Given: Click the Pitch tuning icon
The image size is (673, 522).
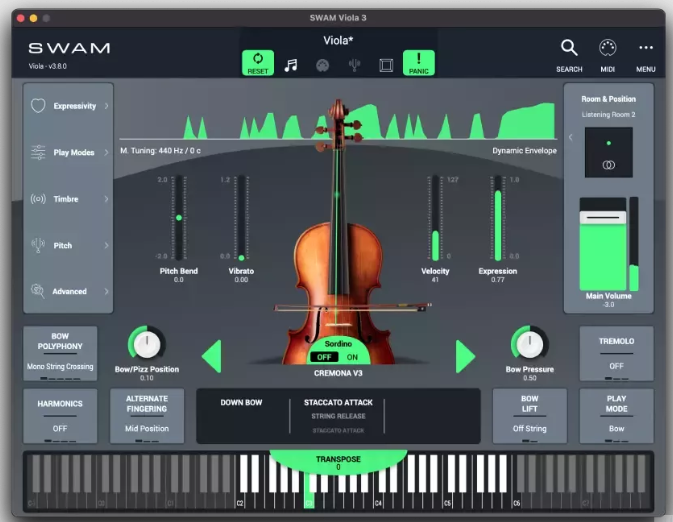Looking at the screenshot, I should click(38, 245).
